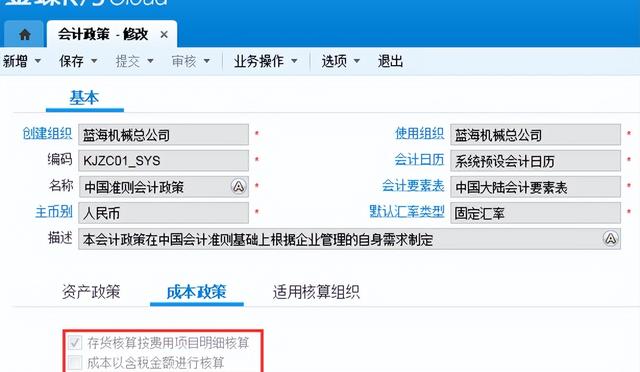Screen dimensions: 640x372
Task: Follow the 创建组织 label link
Action: 47,134
